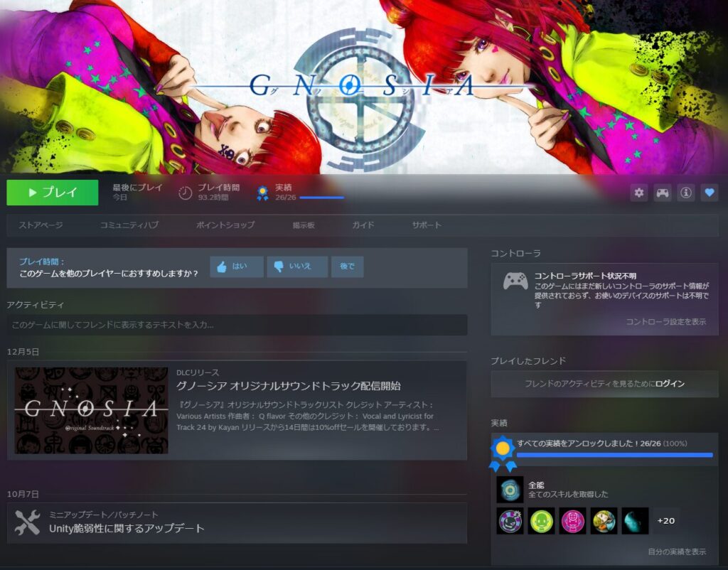Image resolution: width=728 pixels, height=570 pixels.
Task: Click the blue planet achievement badge
Action: (635, 521)
